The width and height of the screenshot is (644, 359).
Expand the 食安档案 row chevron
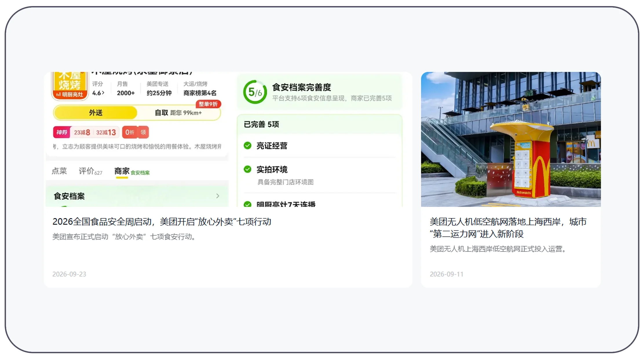point(218,196)
